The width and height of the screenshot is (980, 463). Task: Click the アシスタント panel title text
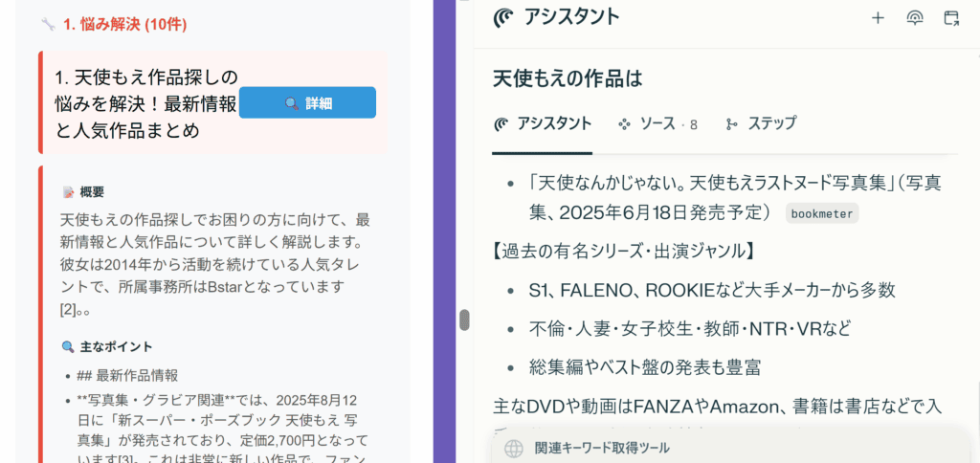pos(572,17)
